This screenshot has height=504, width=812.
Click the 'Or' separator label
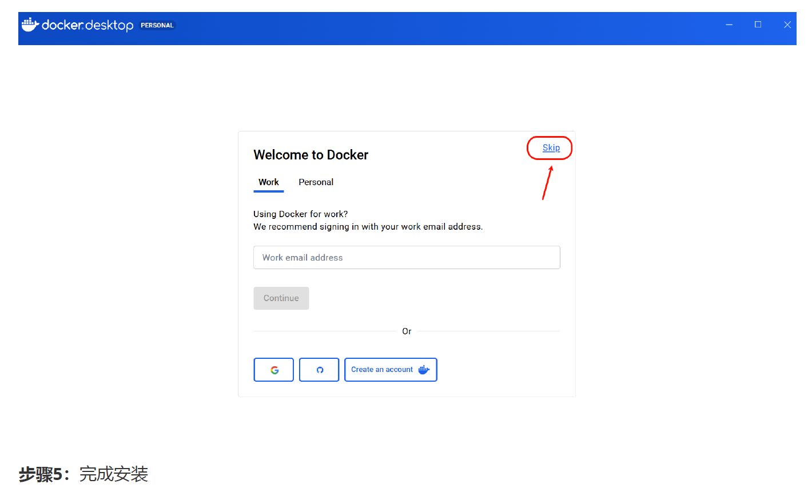pyautogui.click(x=407, y=331)
